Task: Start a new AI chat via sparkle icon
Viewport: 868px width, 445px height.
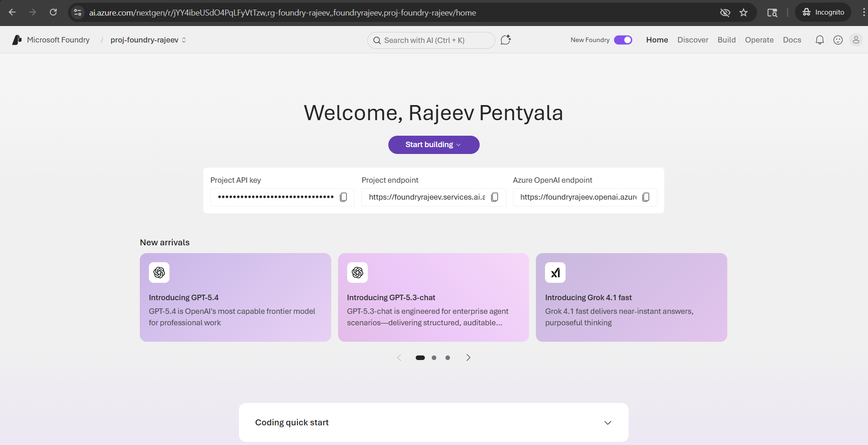Action: pyautogui.click(x=506, y=40)
